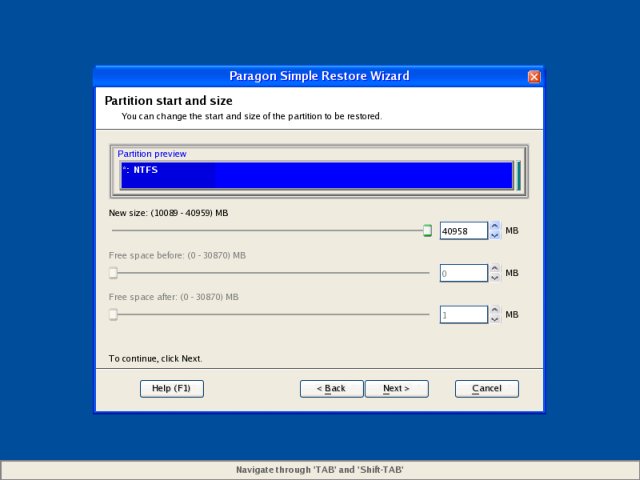Increase Free space before with up arrow
Viewport: 640px width, 480px height.
[x=495, y=268]
